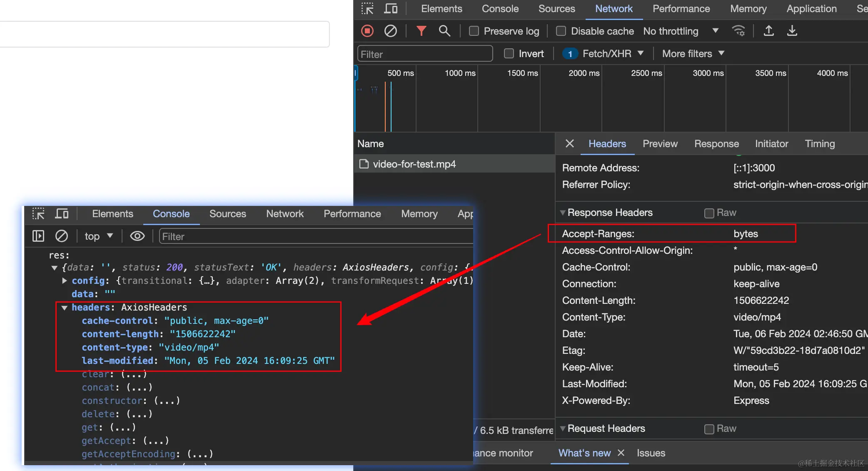
Task: Click the network Filter input field
Action: (x=425, y=54)
